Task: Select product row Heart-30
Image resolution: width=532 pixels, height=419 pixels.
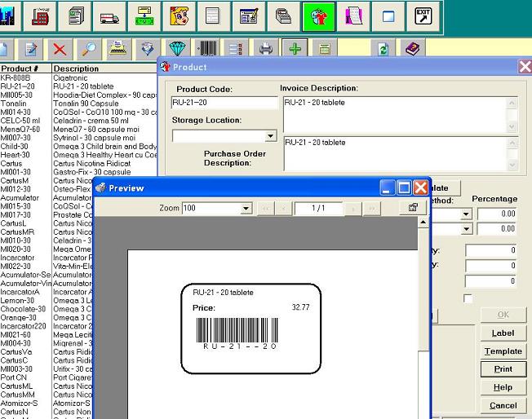Action: pyautogui.click(x=78, y=155)
